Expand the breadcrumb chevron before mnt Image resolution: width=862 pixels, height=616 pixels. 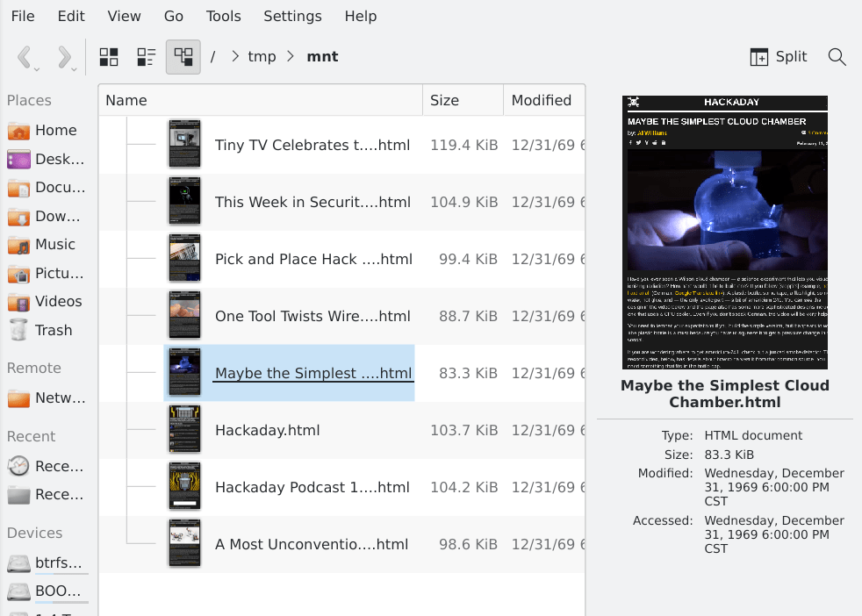tap(291, 57)
